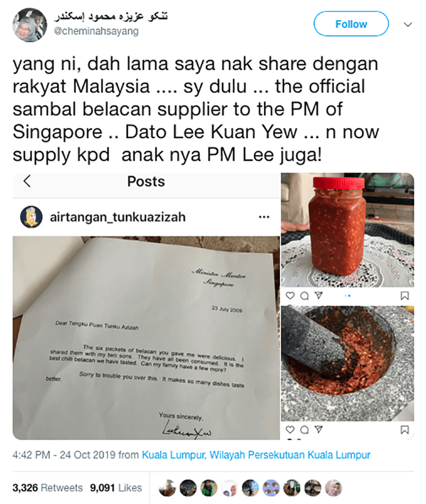Like the mortar and pestle photo
This screenshot has height=504, width=426.
click(290, 429)
